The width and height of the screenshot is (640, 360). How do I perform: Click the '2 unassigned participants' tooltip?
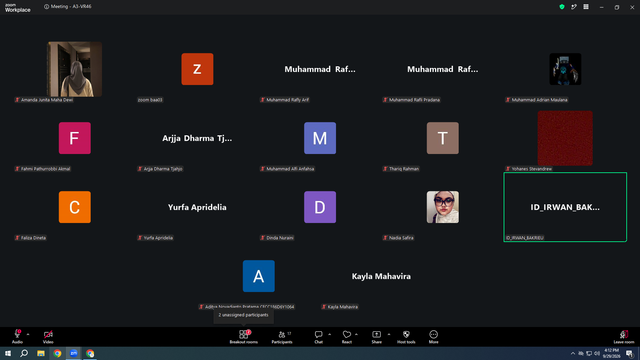point(243,315)
